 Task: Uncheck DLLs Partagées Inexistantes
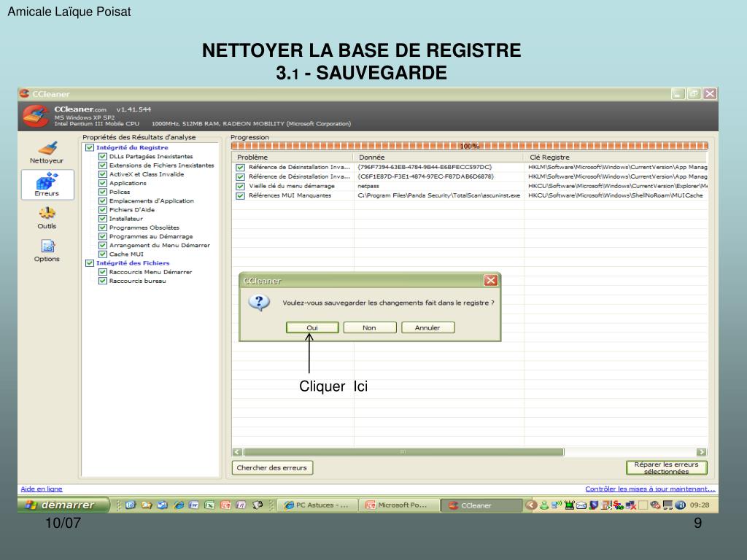click(x=102, y=156)
